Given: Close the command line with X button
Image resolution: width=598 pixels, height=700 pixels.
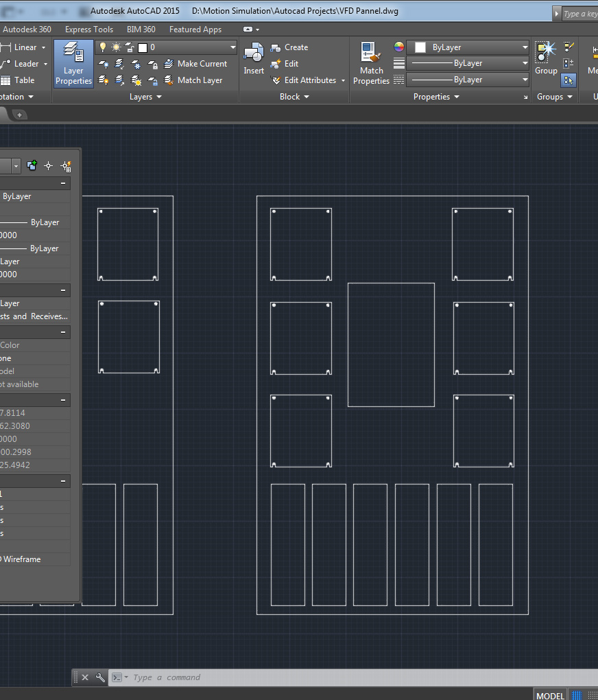Looking at the screenshot, I should click(85, 677).
